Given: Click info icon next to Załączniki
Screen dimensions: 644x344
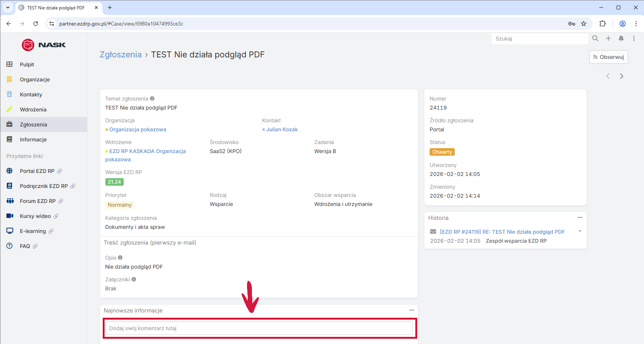Looking at the screenshot, I should click(x=134, y=279).
